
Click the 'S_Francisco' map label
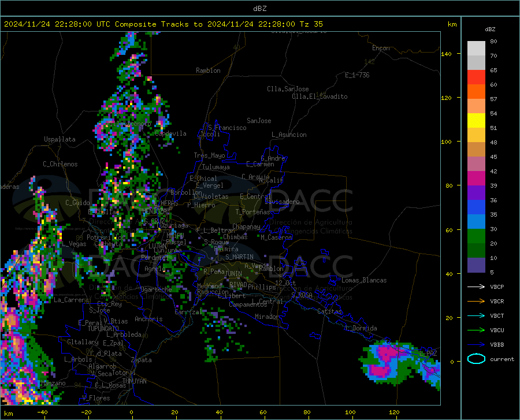point(227,128)
